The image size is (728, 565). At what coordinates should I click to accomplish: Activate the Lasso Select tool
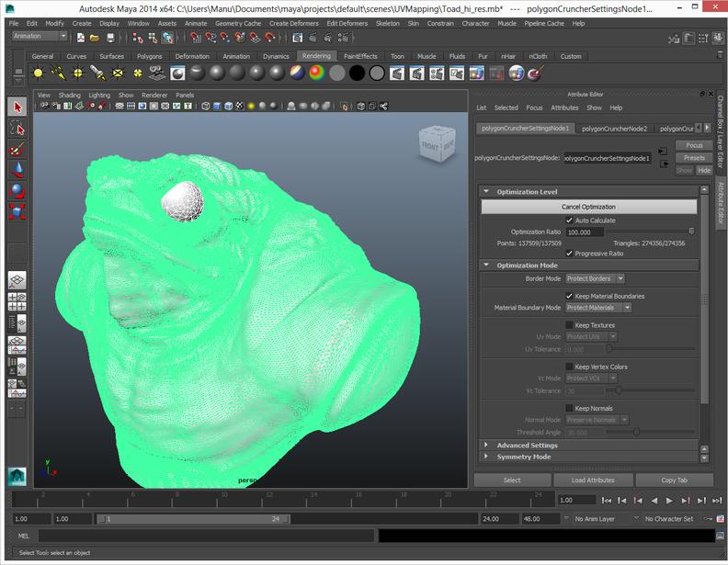[17, 129]
